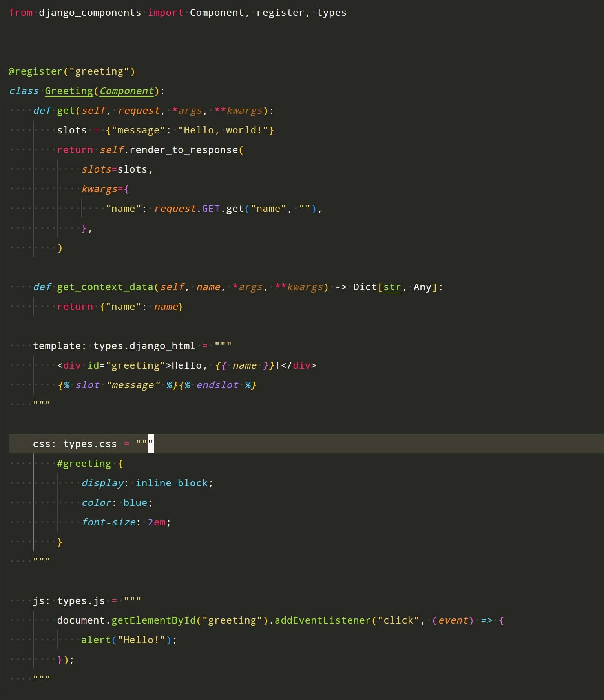Click 'render_to_response' method call
The image size is (604, 700).
184,150
